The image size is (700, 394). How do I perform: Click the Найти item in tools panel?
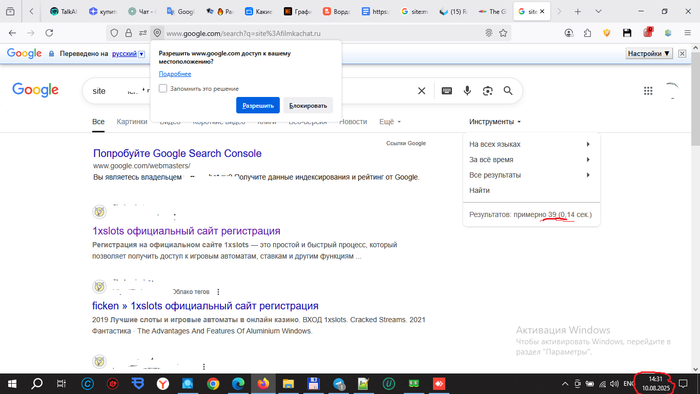point(479,191)
